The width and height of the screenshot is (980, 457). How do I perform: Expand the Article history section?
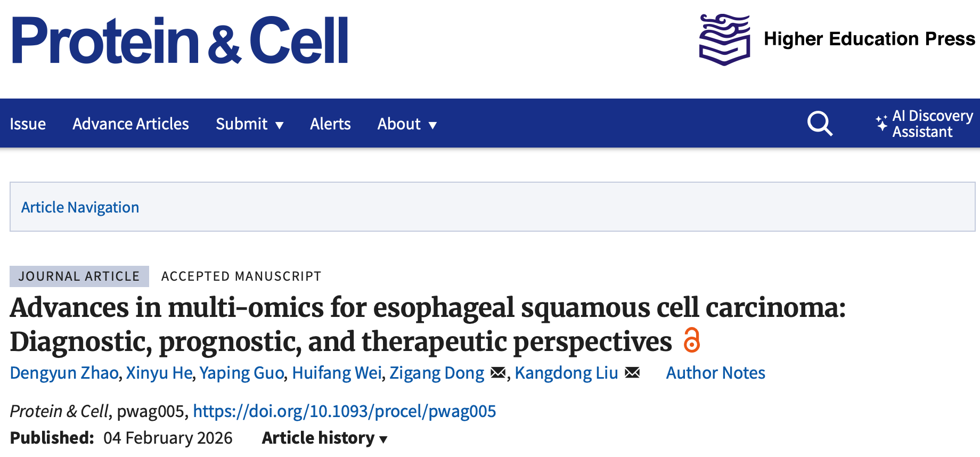(x=324, y=438)
